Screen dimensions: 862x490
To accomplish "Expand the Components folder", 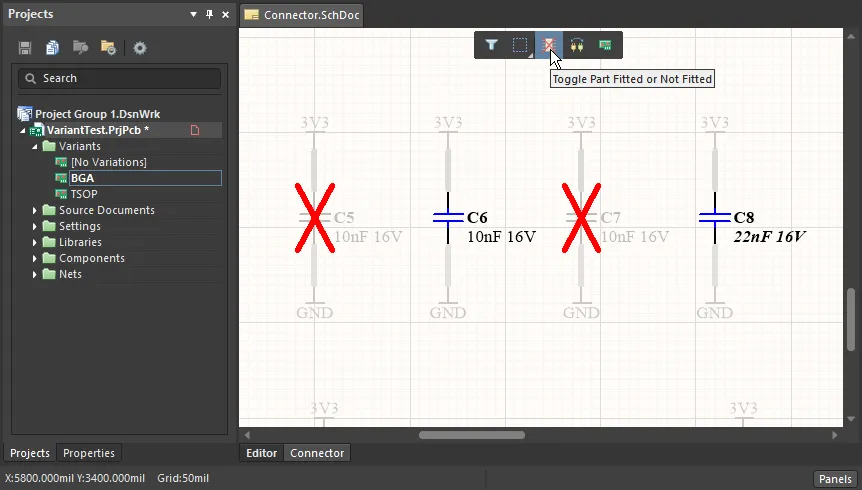I will click(x=35, y=258).
